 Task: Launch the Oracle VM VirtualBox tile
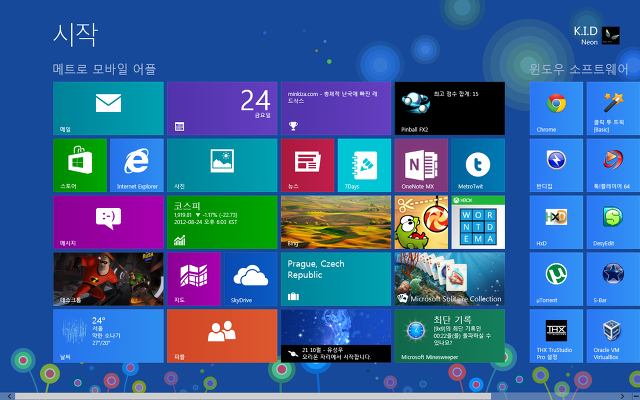613,336
